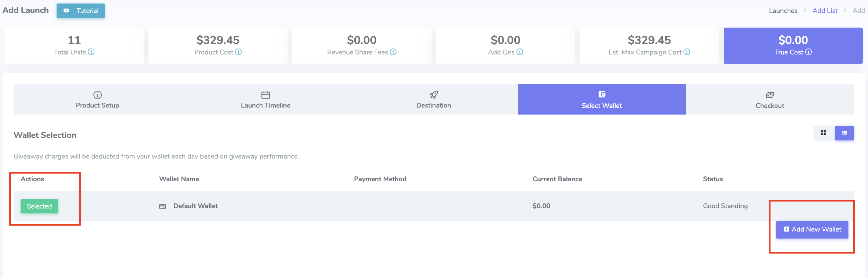Open the Product Setup tab
This screenshot has height=278, width=868.
pos(97,100)
